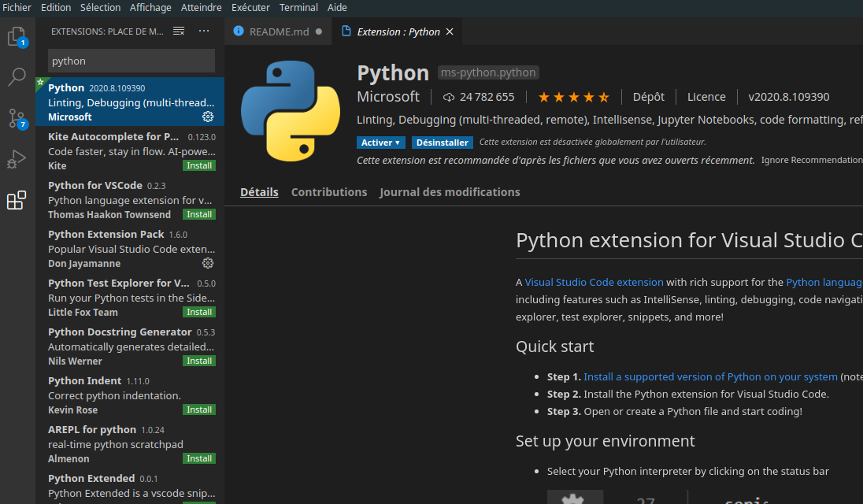
Task: Close the Extension: Python tab
Action: point(450,32)
